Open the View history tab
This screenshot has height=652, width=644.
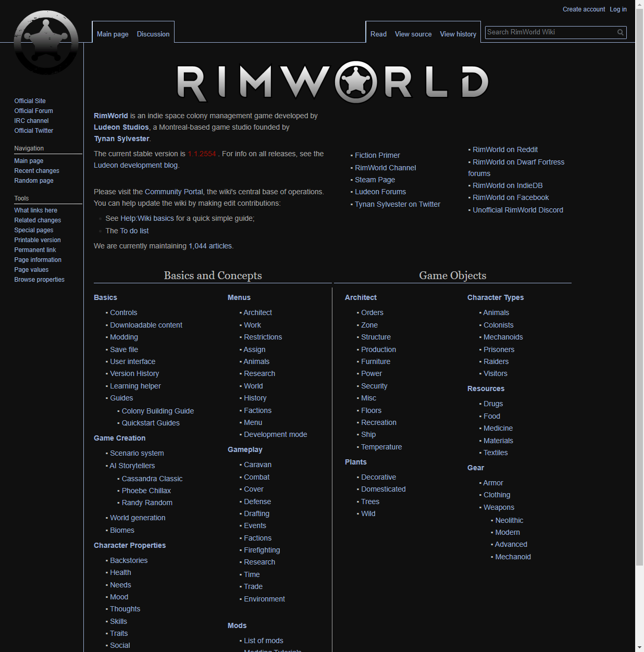click(458, 34)
